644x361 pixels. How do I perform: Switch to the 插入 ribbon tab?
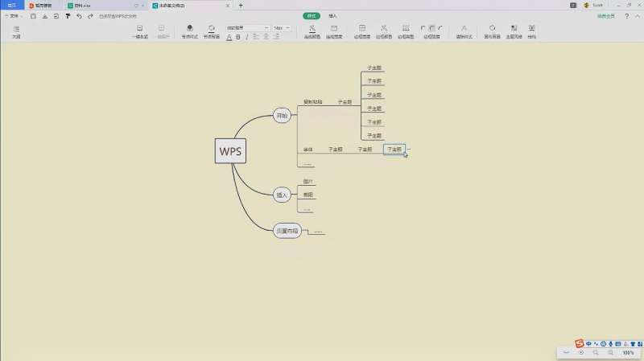pyautogui.click(x=332, y=16)
